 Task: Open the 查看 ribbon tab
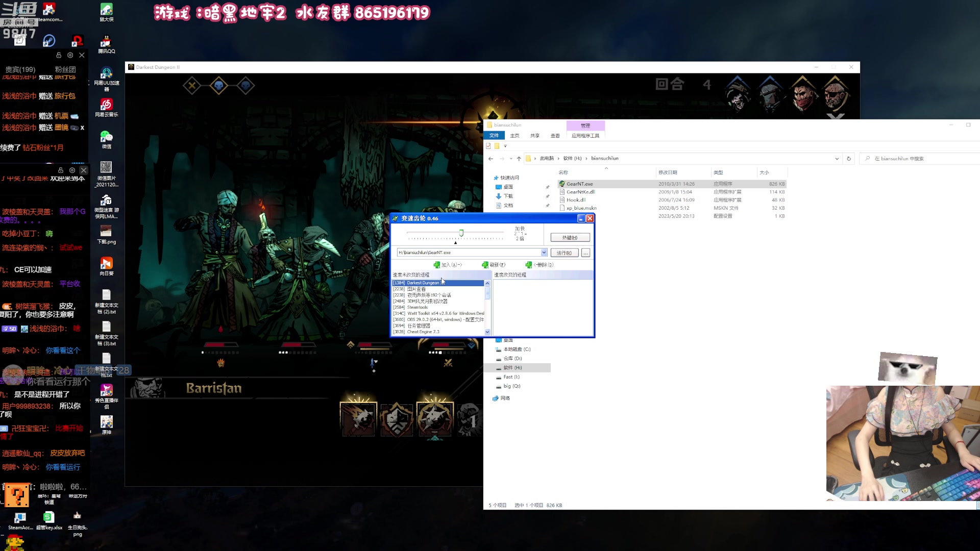tap(555, 136)
